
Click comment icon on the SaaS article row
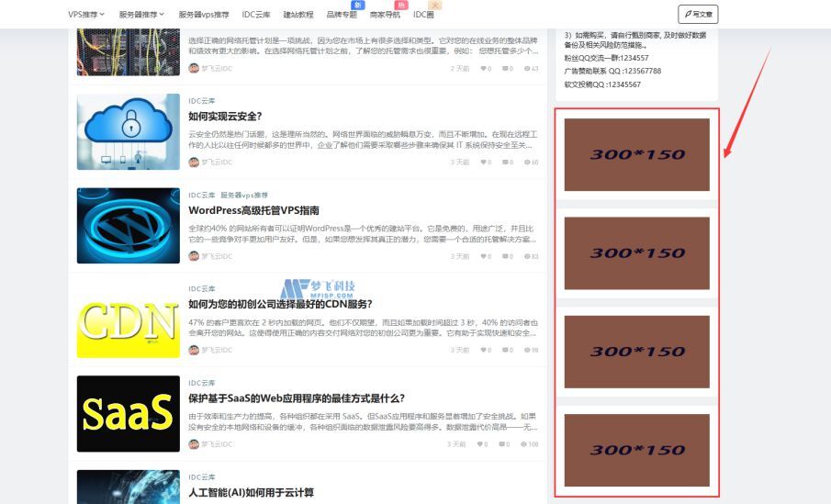click(501, 444)
